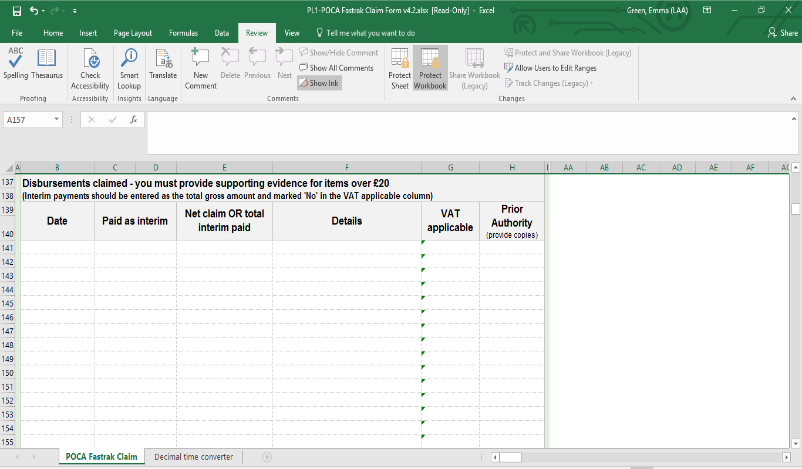The image size is (802, 469).
Task: Click the Tell me what you want search box
Action: coord(364,33)
